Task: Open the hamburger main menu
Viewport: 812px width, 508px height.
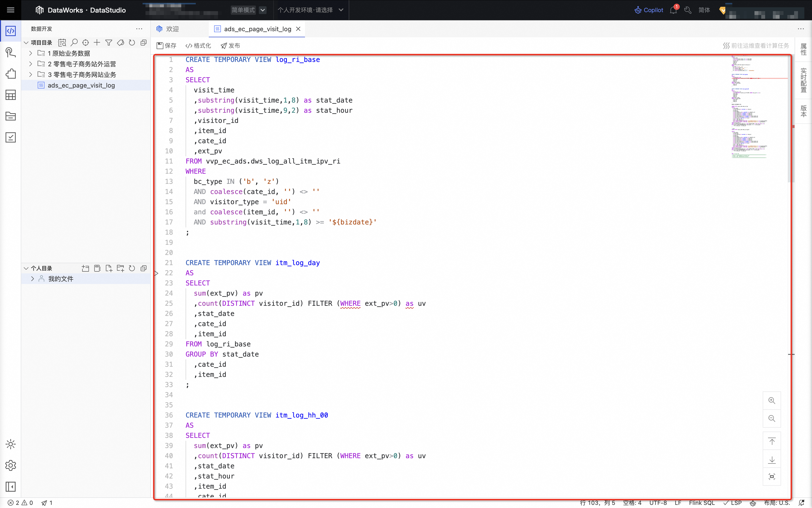Action: tap(10, 10)
